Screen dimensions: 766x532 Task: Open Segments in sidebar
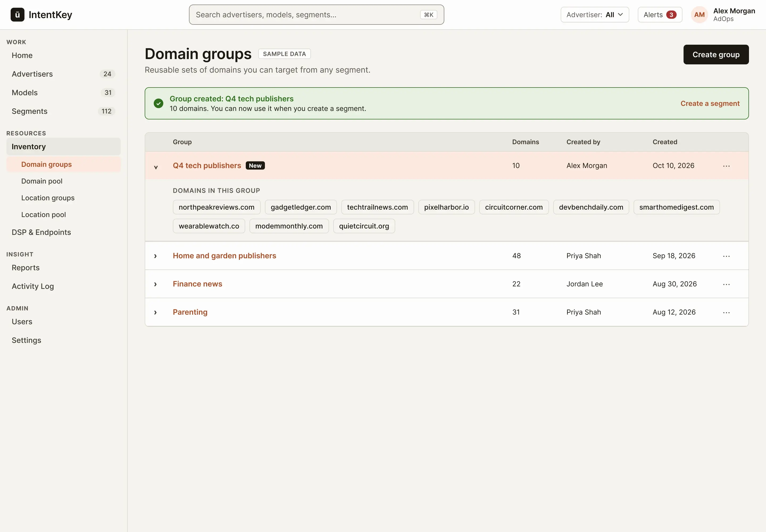(x=63, y=111)
